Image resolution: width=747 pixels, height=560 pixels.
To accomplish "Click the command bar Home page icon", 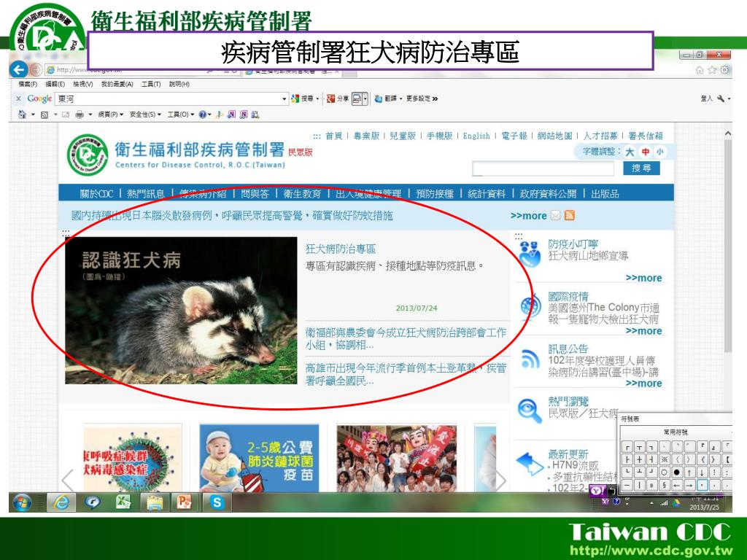I will (x=22, y=114).
